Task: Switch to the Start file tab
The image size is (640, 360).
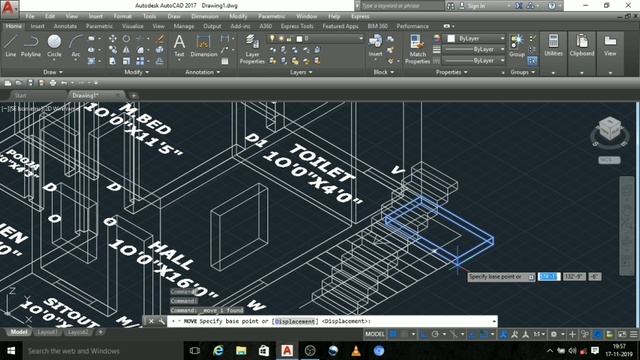Action: click(20, 95)
